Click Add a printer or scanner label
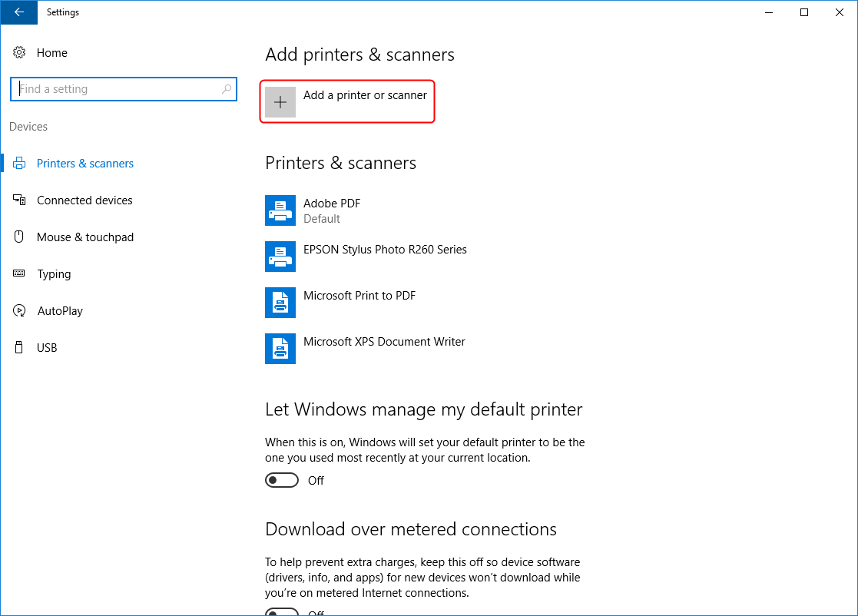 click(365, 95)
